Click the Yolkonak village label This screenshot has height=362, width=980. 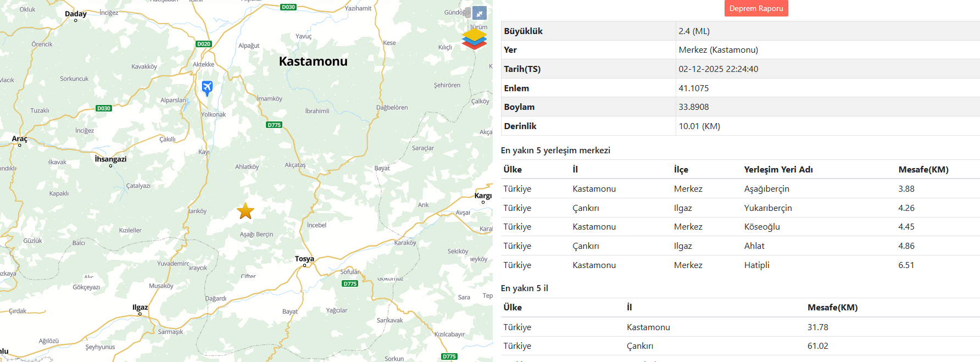pyautogui.click(x=213, y=114)
